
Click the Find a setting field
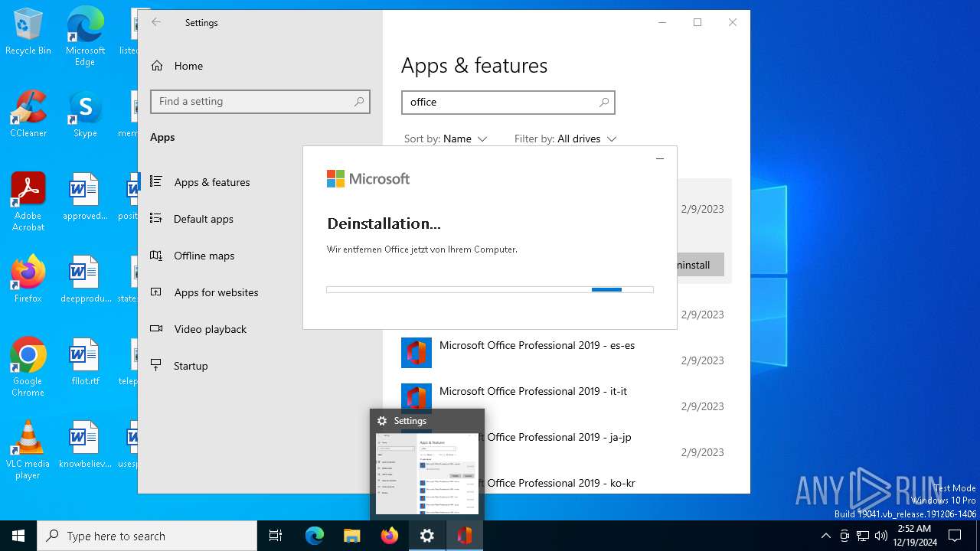pos(260,102)
